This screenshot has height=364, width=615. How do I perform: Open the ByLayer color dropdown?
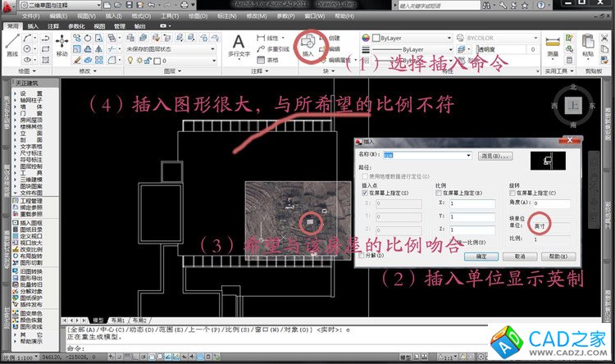point(412,38)
